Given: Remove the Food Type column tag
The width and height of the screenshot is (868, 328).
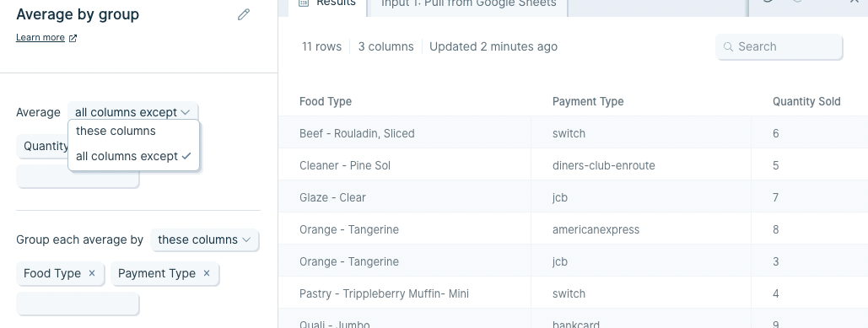Looking at the screenshot, I should [x=92, y=273].
